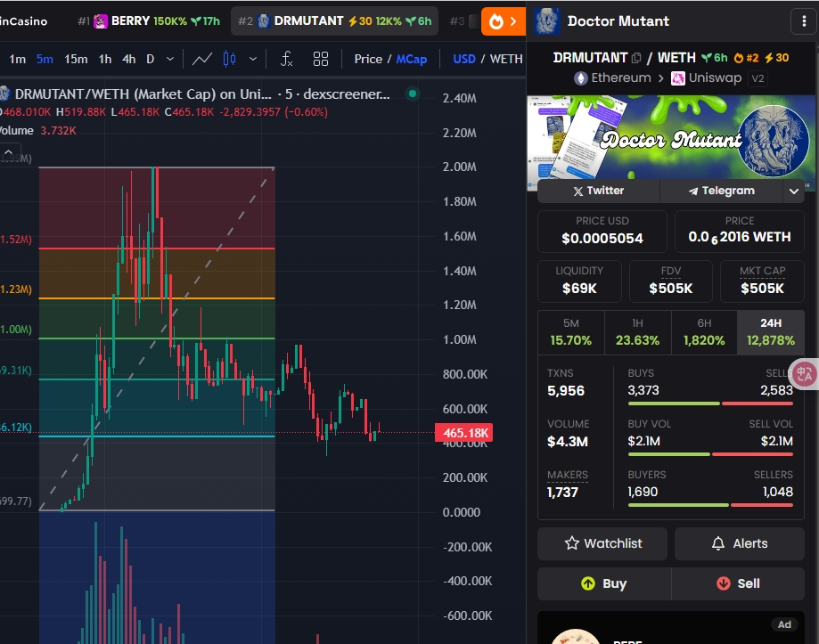Expand the timeframe dropdown arrow

[169, 59]
